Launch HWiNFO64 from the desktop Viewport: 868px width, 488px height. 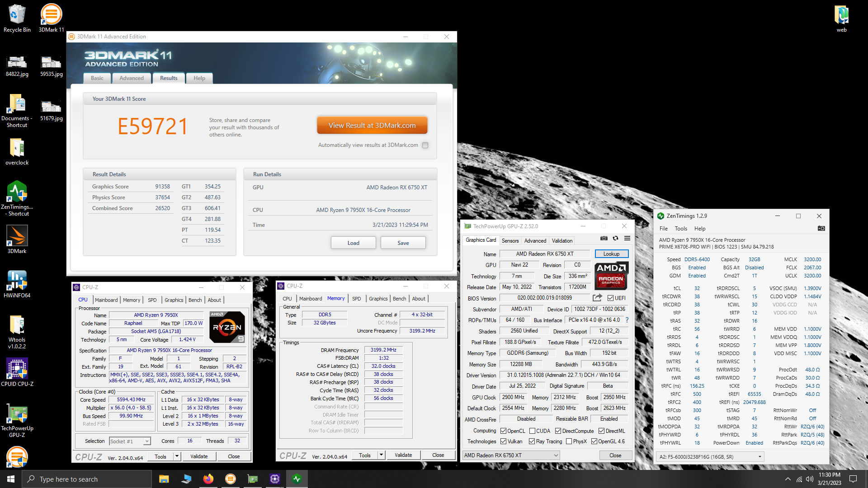point(17,284)
